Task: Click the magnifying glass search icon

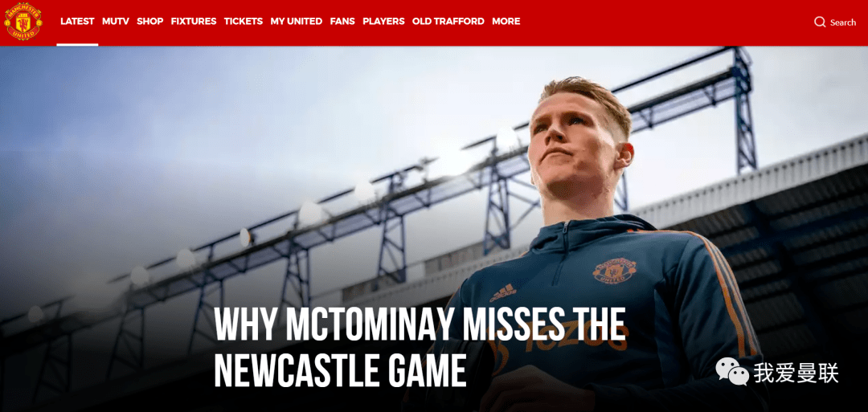Action: click(820, 22)
